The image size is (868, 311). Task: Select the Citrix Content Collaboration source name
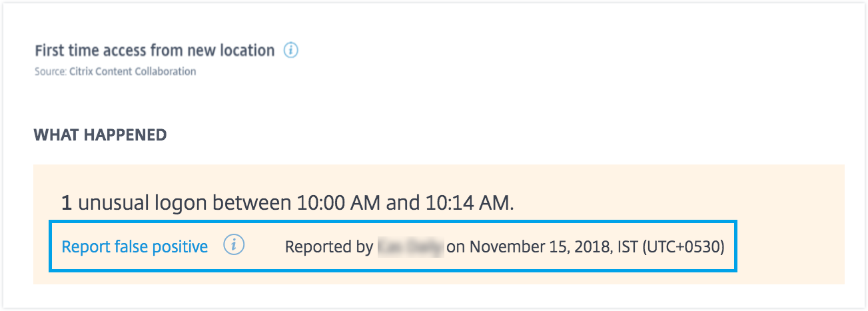pyautogui.click(x=133, y=71)
